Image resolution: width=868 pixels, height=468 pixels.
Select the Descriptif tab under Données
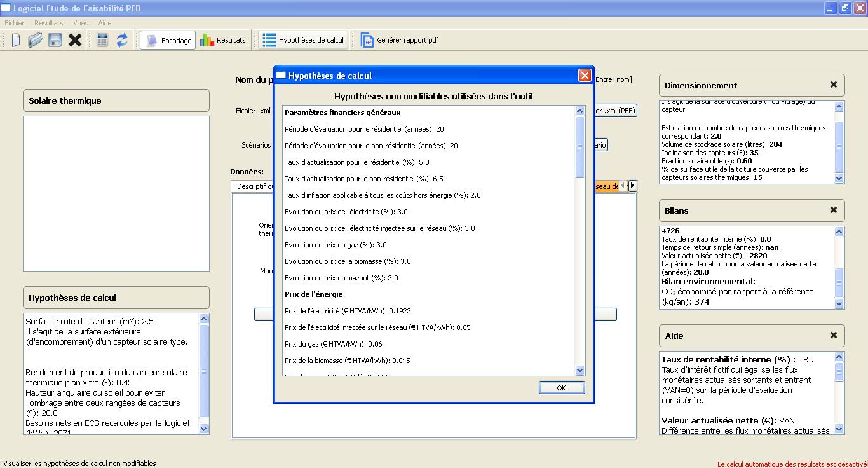(253, 186)
